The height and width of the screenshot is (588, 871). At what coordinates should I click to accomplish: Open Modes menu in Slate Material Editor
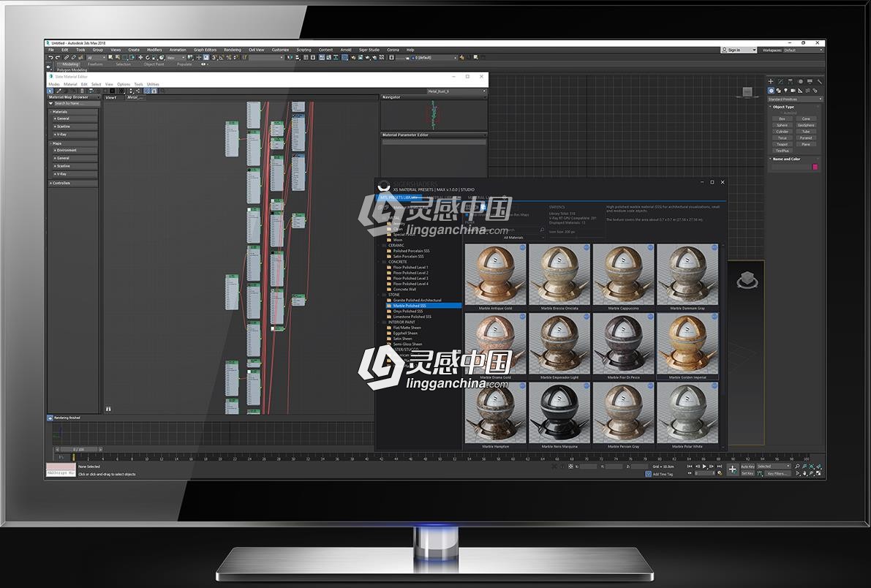pos(54,85)
